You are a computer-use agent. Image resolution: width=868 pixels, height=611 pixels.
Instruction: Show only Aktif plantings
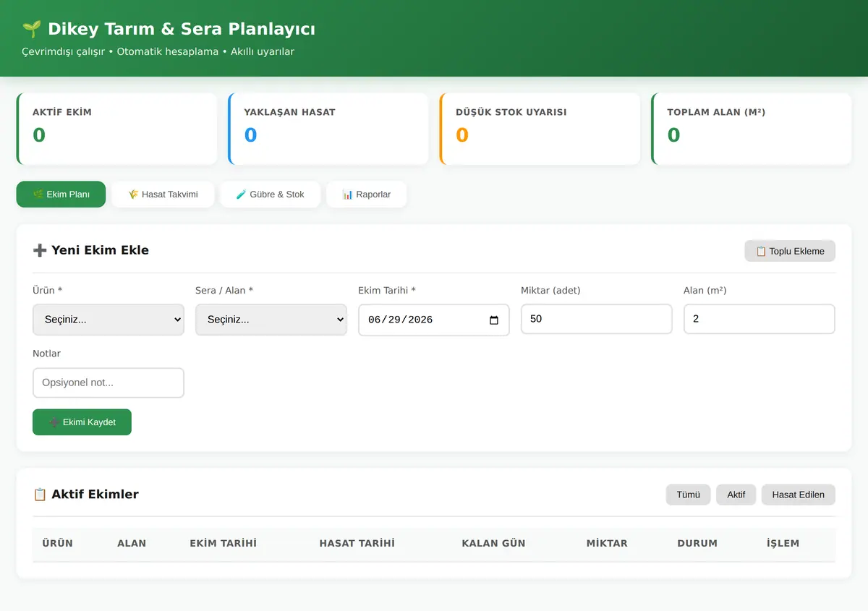pos(736,495)
